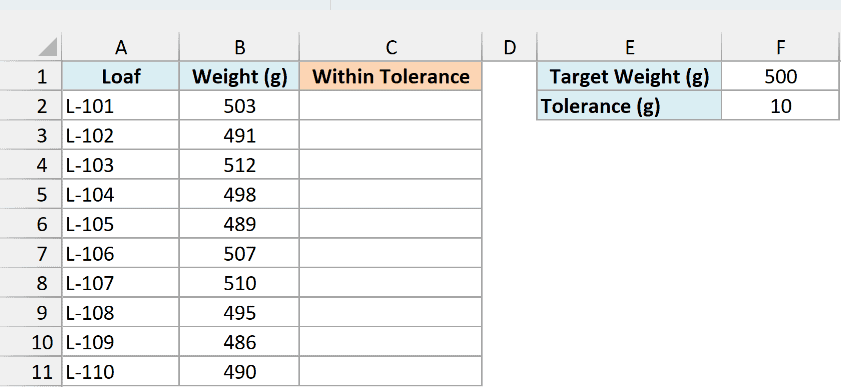This screenshot has width=841, height=387.
Task: Click empty Within Tolerance cell for L-110
Action: tap(390, 371)
